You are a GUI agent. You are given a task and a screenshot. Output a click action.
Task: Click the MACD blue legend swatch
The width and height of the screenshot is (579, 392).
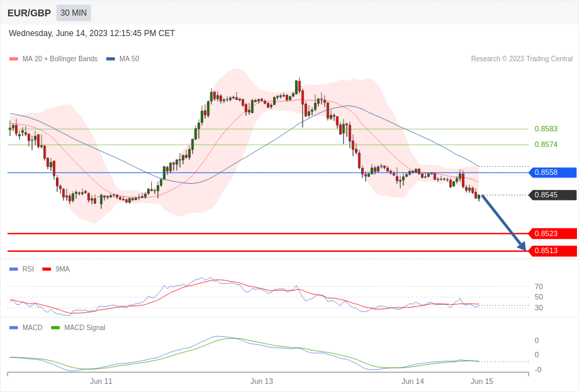pyautogui.click(x=14, y=327)
